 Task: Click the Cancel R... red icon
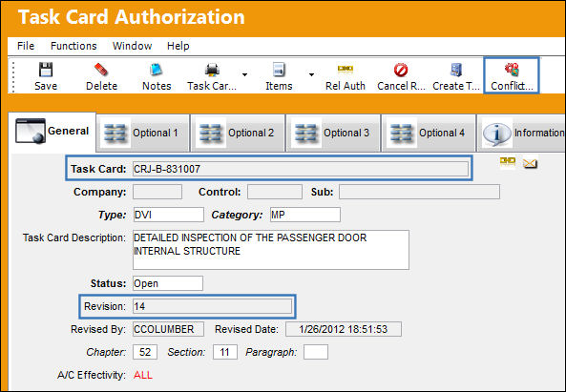(x=401, y=70)
